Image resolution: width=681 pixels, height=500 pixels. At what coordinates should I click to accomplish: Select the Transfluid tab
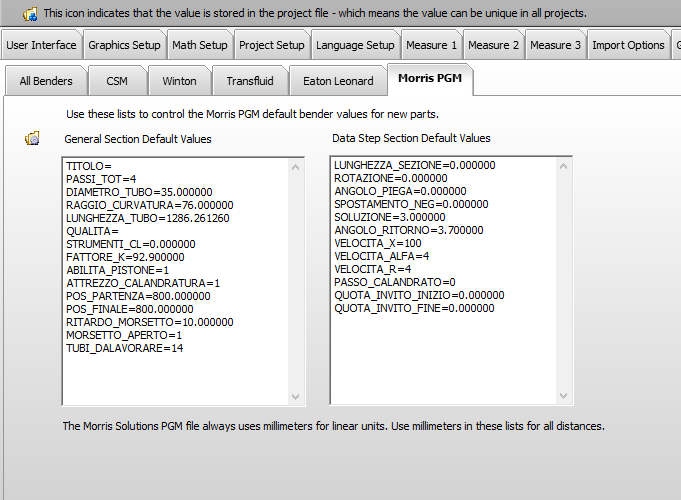pyautogui.click(x=250, y=81)
